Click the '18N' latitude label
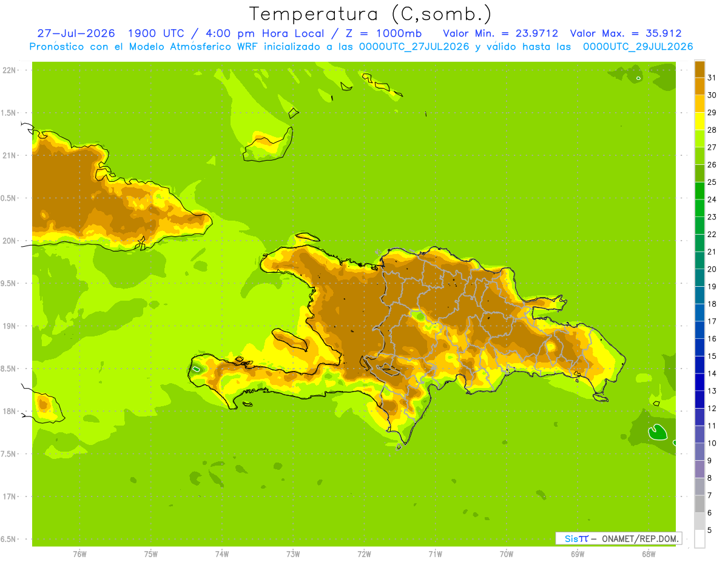 [8, 411]
